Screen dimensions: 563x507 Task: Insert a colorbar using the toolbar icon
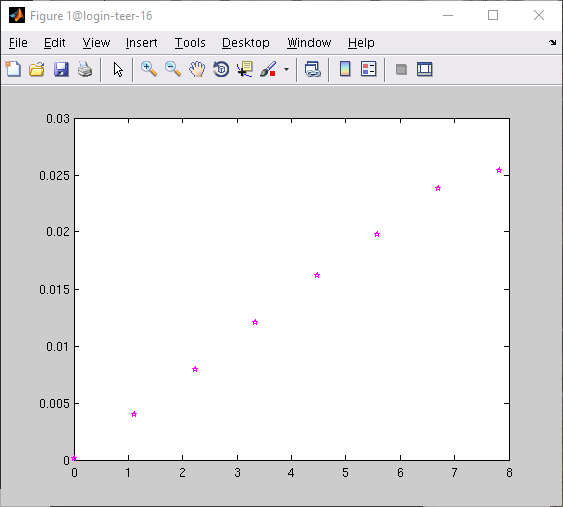[345, 69]
